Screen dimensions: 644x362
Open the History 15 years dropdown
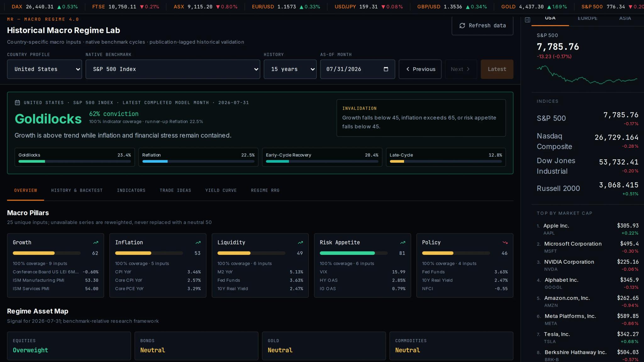pos(290,69)
